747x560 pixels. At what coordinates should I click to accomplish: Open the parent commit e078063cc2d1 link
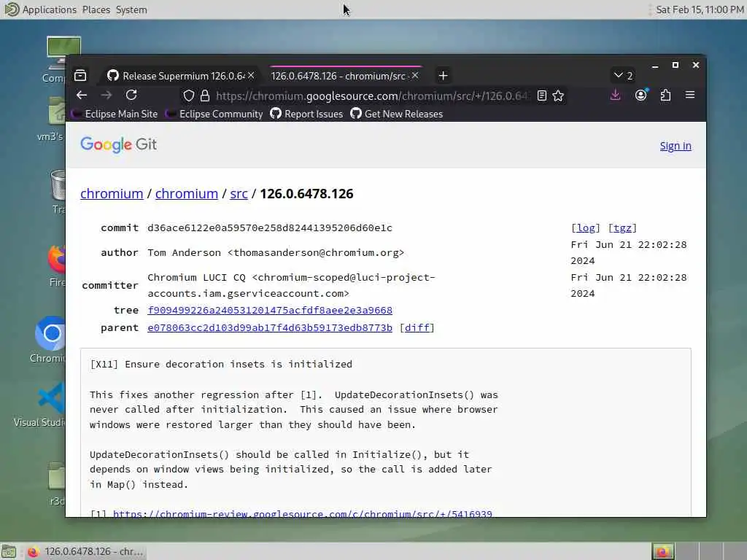[x=270, y=327]
